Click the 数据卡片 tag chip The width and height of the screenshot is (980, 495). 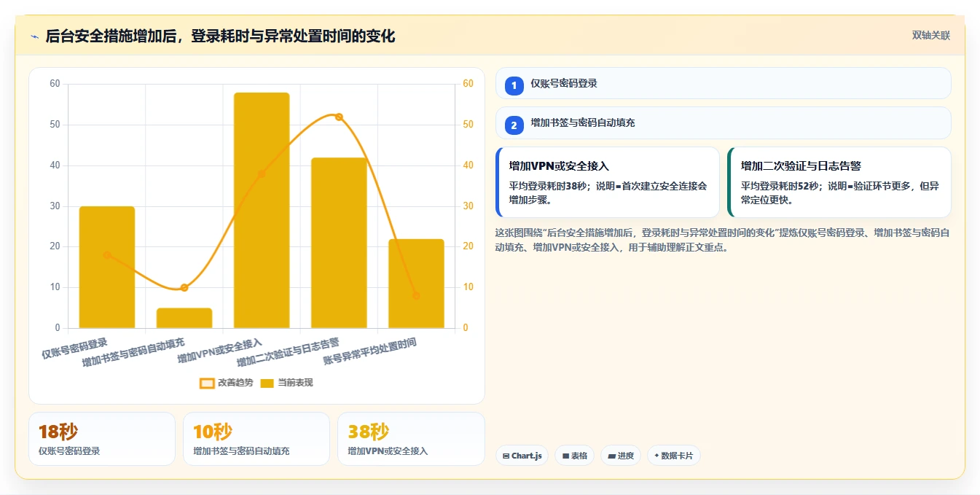tap(674, 456)
